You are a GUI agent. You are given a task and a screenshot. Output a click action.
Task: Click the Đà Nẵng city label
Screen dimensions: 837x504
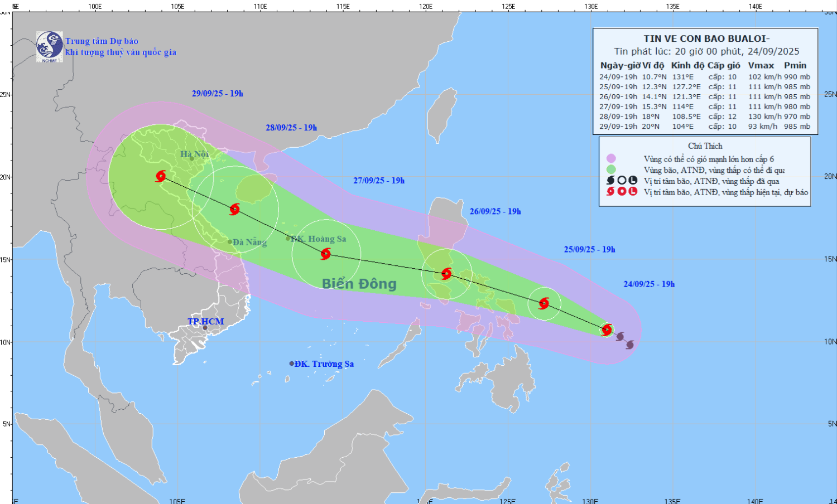249,242
